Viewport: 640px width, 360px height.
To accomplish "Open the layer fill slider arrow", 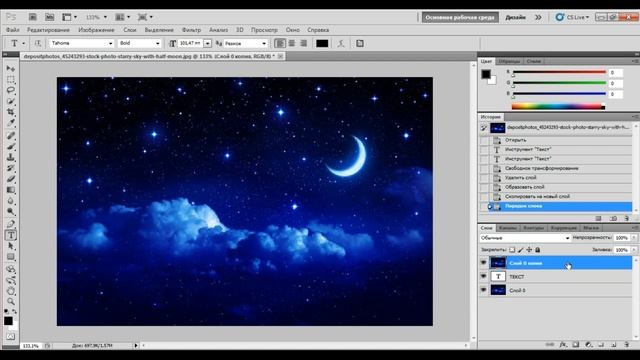I will [x=634, y=250].
